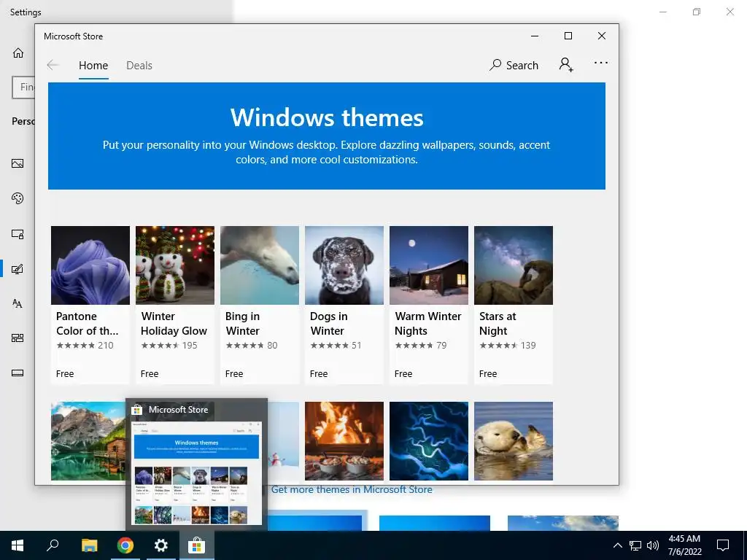747x560 pixels.
Task: Open the Stars at Night thumbnail
Action: tap(514, 265)
